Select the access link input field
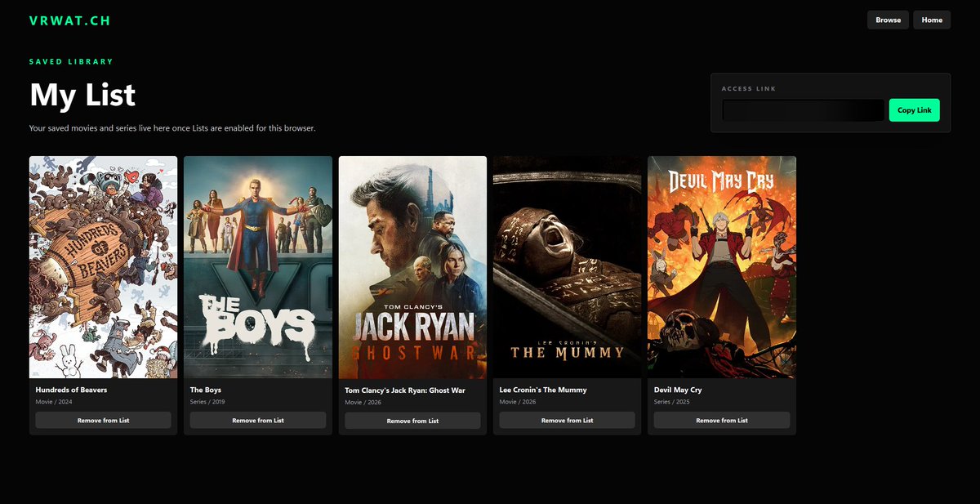 804,110
